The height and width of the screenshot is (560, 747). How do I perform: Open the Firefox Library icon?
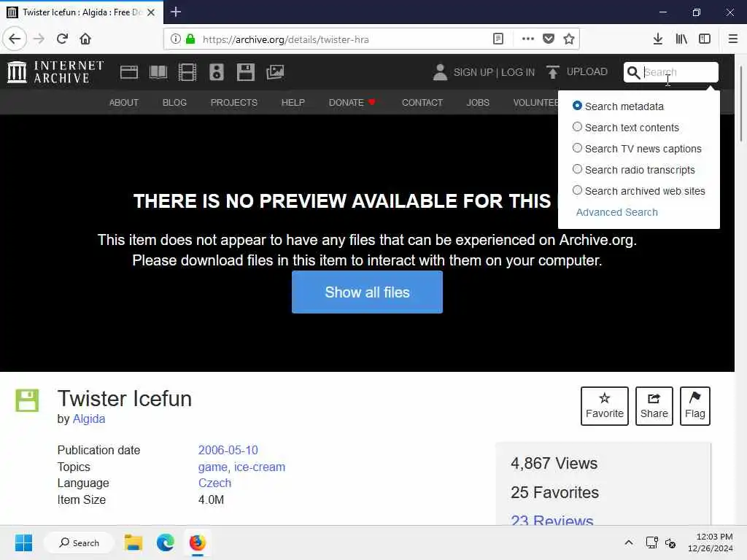coord(681,39)
